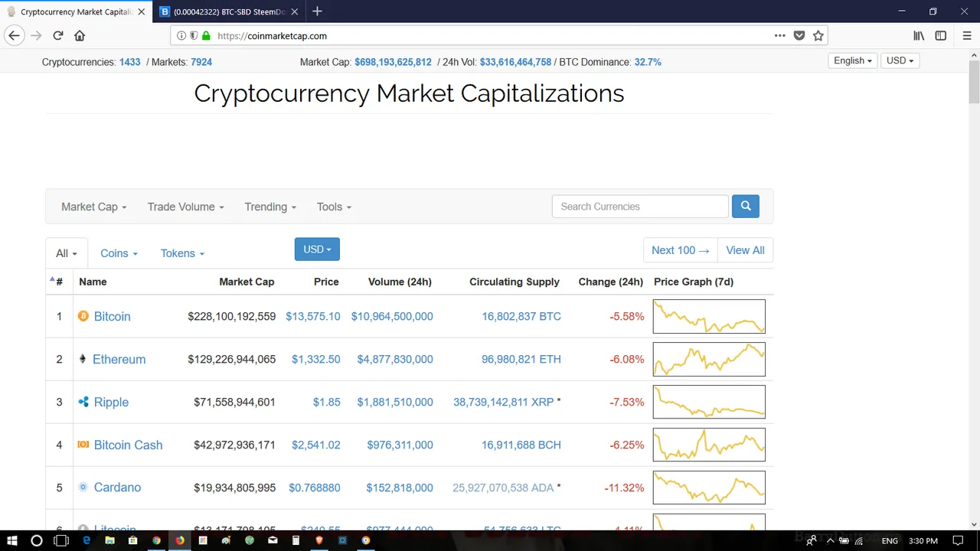Click the Cardano logo icon
The image size is (980, 551).
(x=83, y=487)
